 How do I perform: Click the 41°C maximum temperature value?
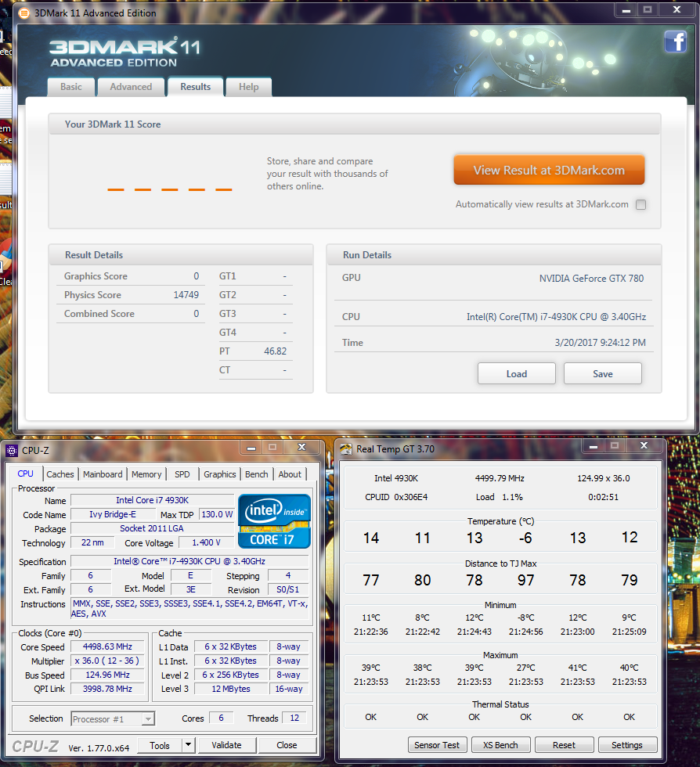(x=578, y=668)
